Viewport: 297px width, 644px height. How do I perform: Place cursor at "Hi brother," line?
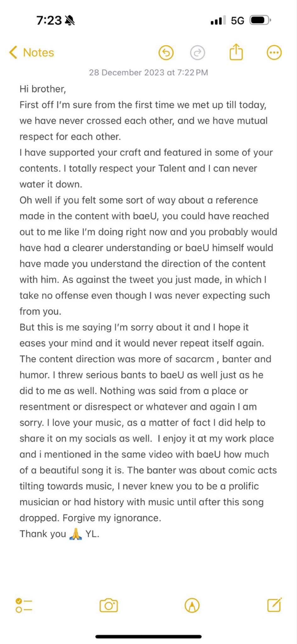click(x=43, y=89)
